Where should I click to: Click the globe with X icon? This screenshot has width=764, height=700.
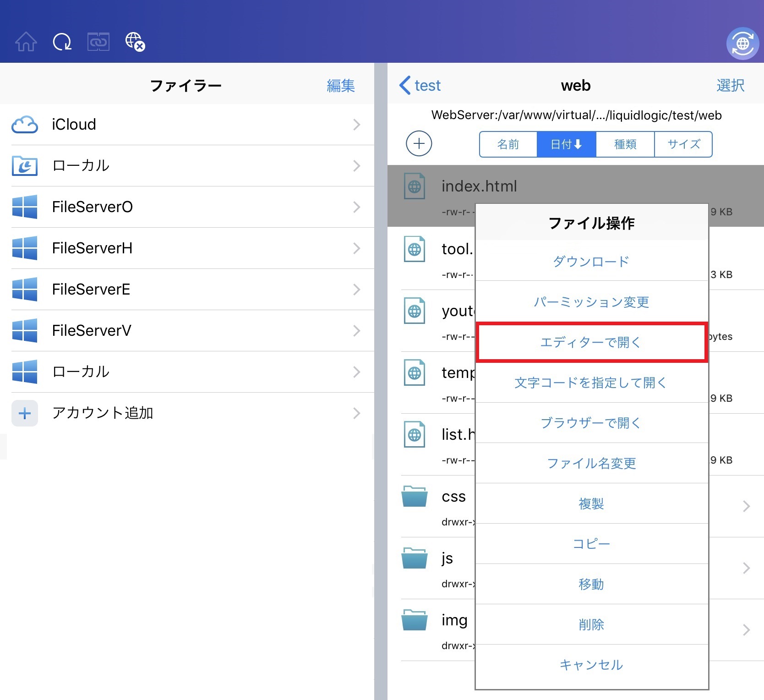click(x=135, y=42)
